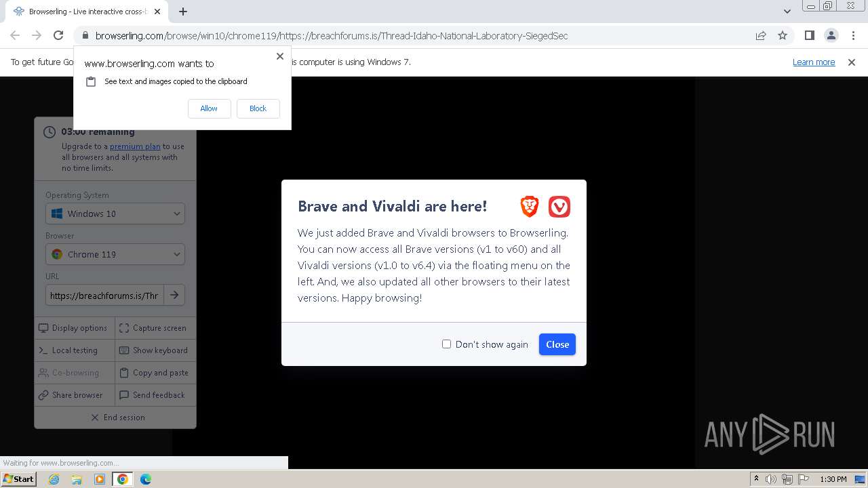Open site information padlock icon
The width and height of the screenshot is (868, 488).
click(x=85, y=36)
